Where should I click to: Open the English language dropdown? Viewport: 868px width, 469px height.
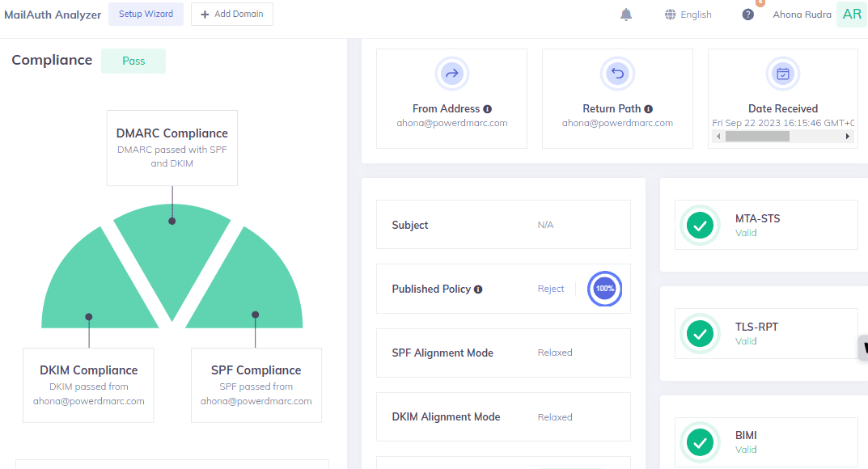pyautogui.click(x=688, y=15)
